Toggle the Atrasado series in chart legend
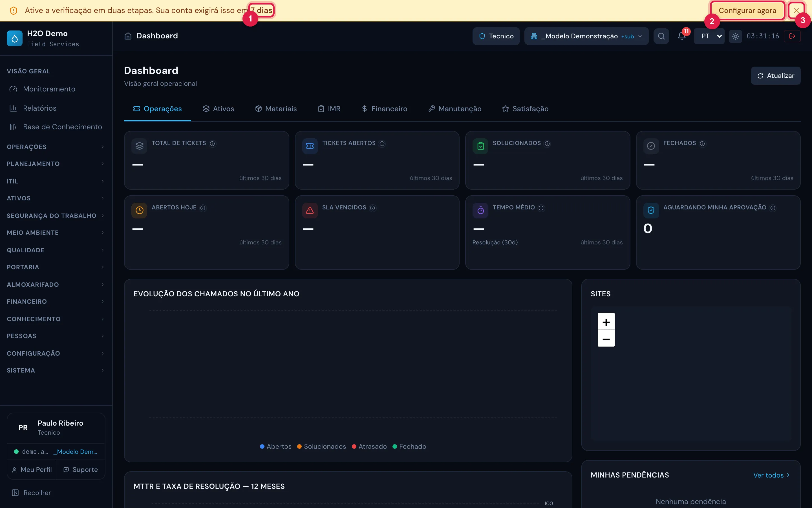The image size is (812, 508). click(x=369, y=446)
